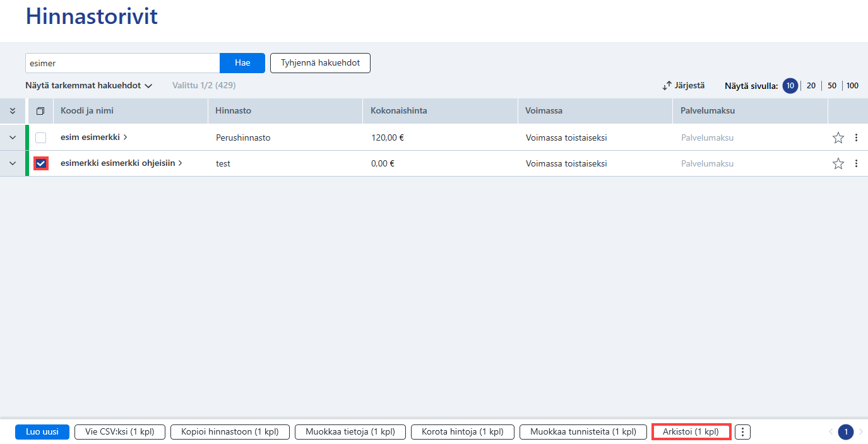Viewport: 868px width, 444px height.
Task: Check the esim esimerkki row checkbox
Action: click(x=40, y=137)
